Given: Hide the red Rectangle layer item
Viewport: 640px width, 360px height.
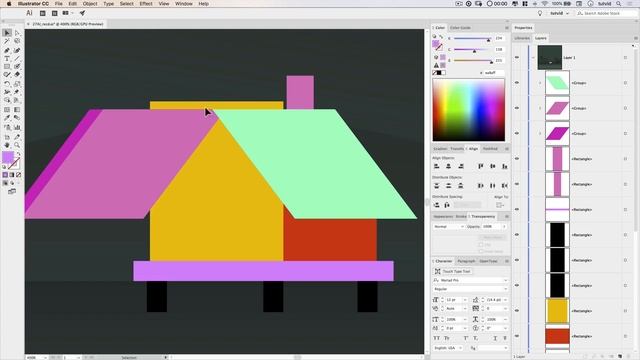Looking at the screenshot, I should point(517,336).
